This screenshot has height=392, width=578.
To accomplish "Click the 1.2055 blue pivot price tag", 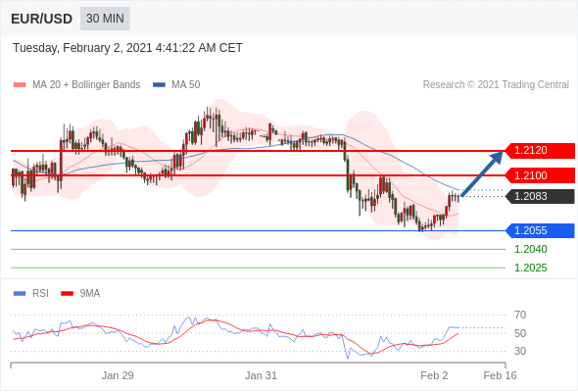I will [540, 231].
